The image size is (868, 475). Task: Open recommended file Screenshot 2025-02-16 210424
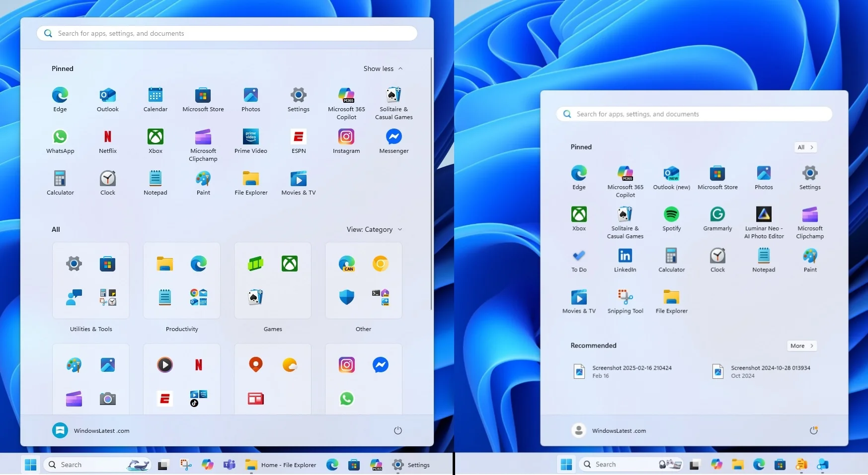point(631,371)
